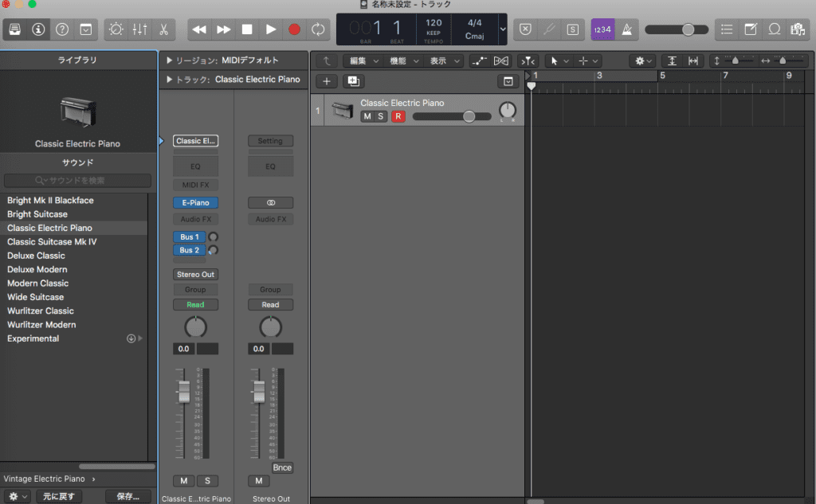Open the 表示 menu in tracks area
816x504 pixels.
coord(445,61)
